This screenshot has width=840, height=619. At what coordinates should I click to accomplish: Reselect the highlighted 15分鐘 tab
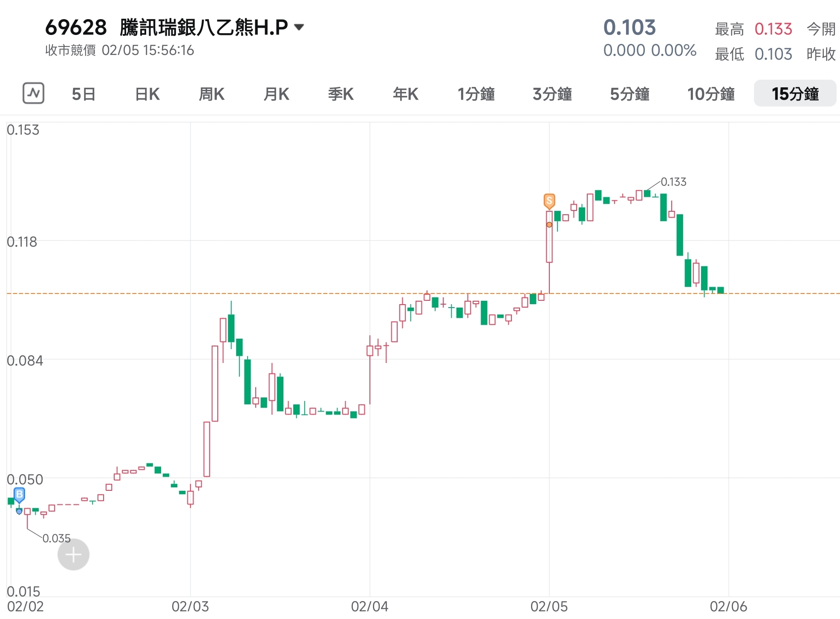(795, 94)
